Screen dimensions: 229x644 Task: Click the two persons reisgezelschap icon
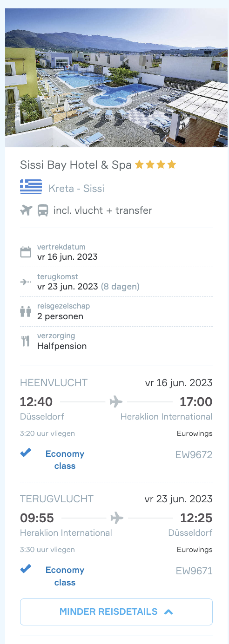[x=26, y=311]
